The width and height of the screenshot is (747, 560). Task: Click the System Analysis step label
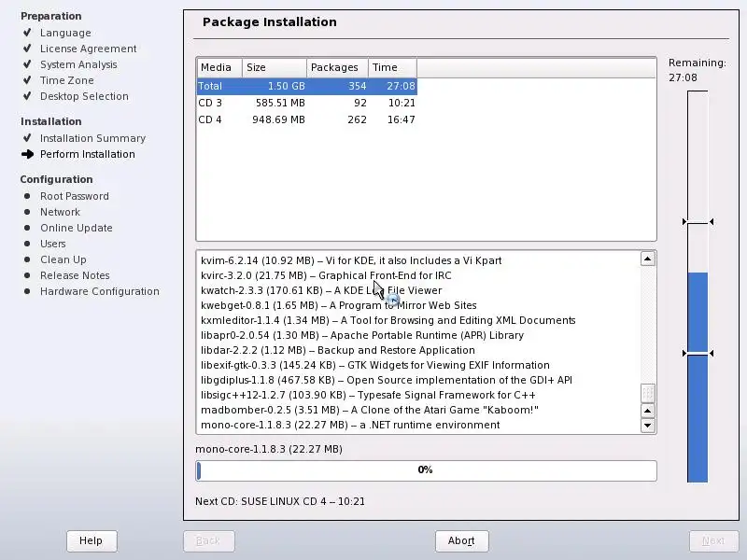(x=78, y=64)
